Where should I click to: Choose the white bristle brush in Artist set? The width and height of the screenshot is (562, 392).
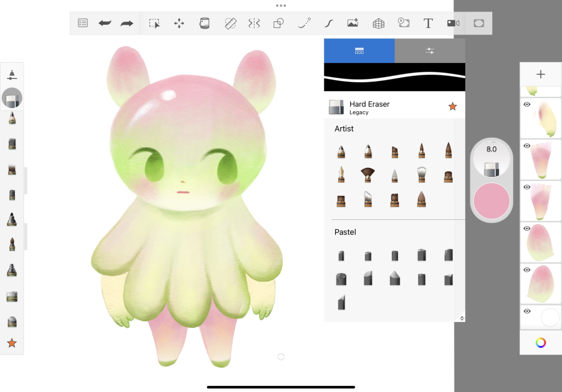click(x=421, y=174)
